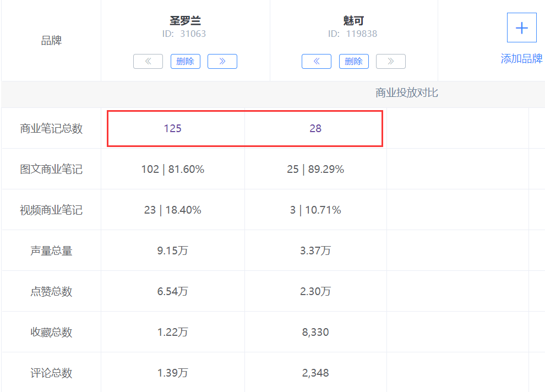Screen dimensions: 545x392
Task: Click the 品牌 header label
Action: (51, 41)
